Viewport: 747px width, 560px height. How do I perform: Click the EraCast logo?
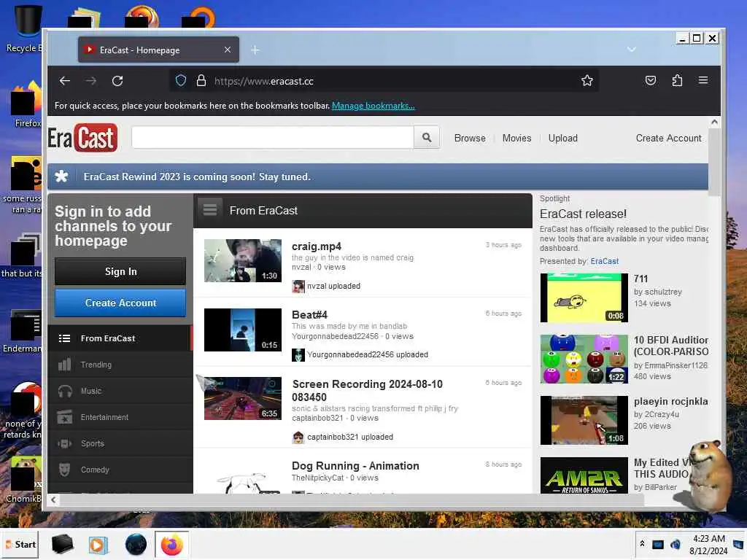pos(82,138)
